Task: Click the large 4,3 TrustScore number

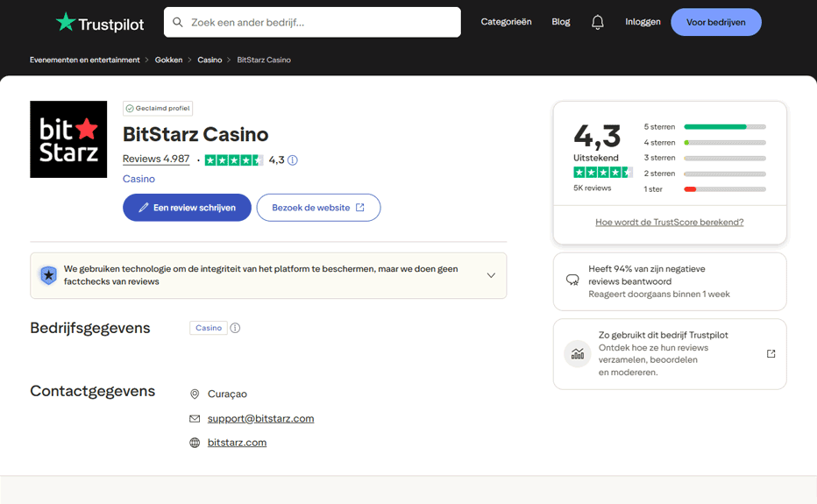Action: 597,136
